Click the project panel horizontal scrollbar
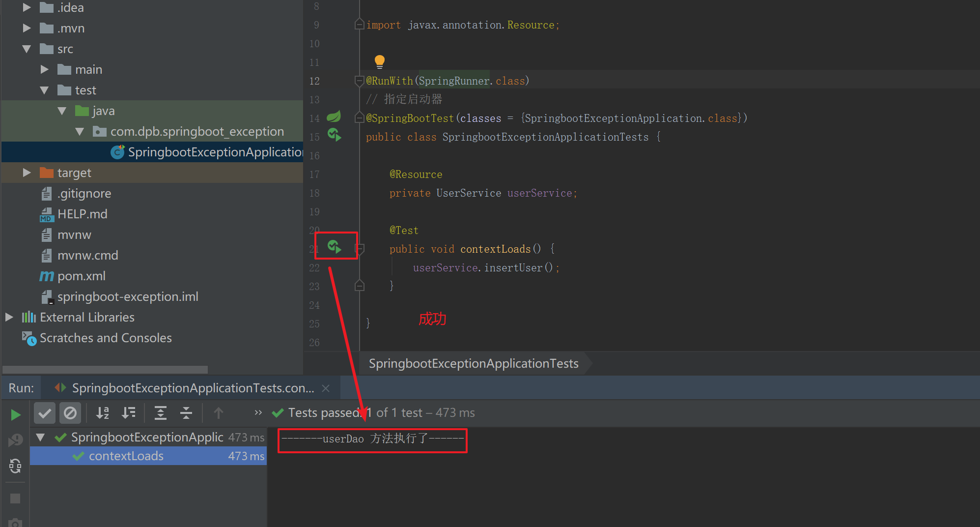 105,369
